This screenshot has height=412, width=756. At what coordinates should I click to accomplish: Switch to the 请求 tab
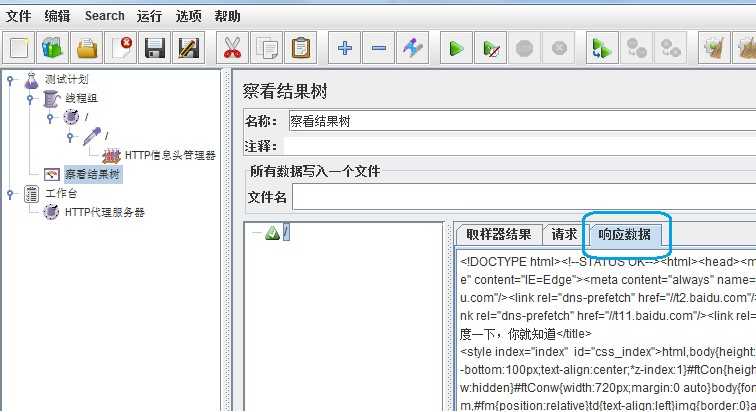[564, 234]
